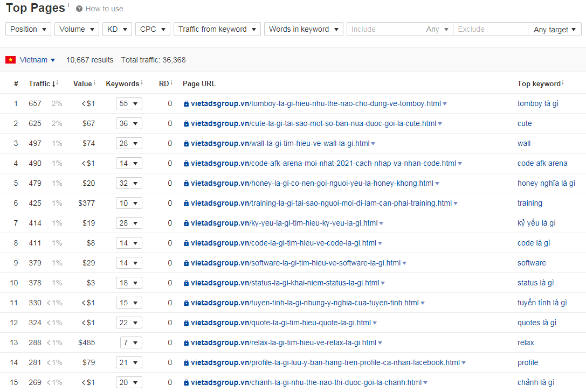Open the Position filter dropdown

coord(28,29)
